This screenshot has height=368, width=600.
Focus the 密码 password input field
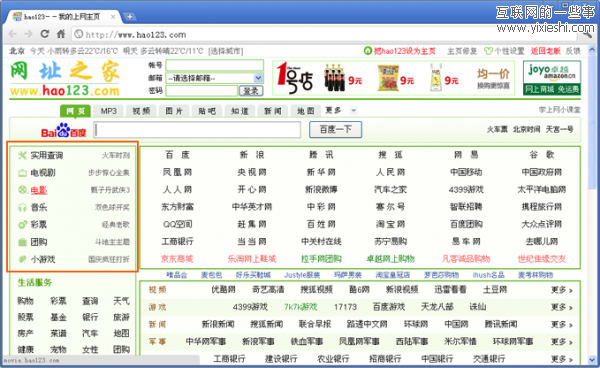[202, 91]
